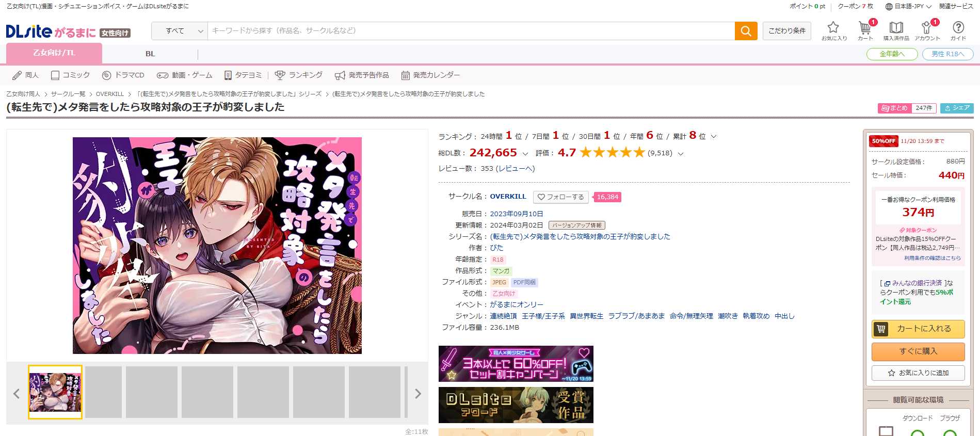The height and width of the screenshot is (436, 980).
Task: Click the R18 age rating tag
Action: coord(498,260)
